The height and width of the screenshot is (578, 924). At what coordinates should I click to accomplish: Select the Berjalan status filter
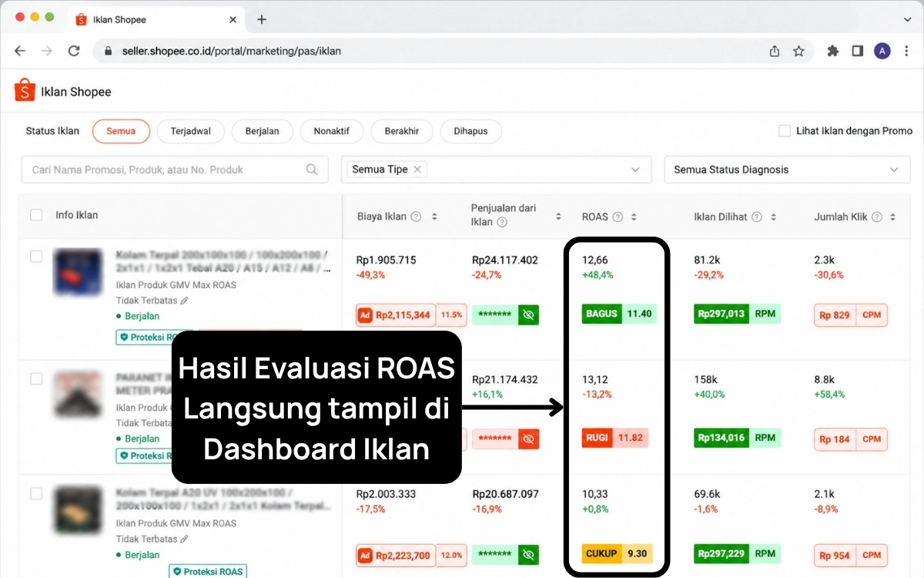[x=263, y=131]
